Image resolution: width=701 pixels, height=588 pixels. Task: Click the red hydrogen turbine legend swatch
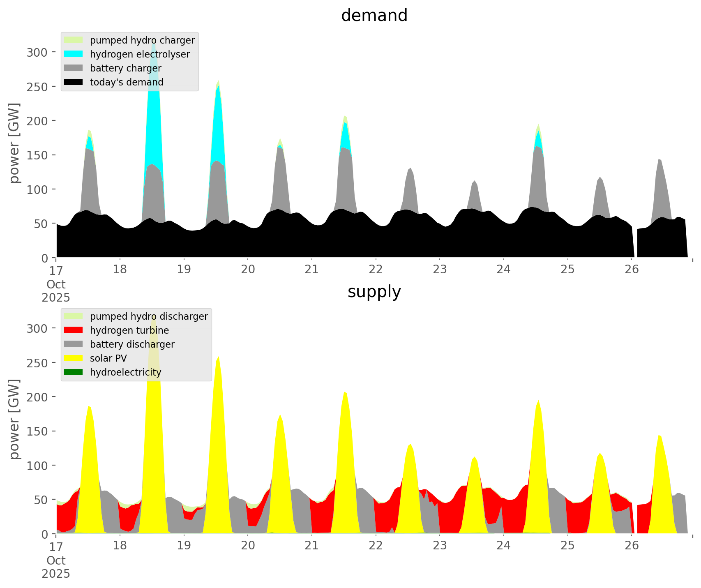(74, 330)
